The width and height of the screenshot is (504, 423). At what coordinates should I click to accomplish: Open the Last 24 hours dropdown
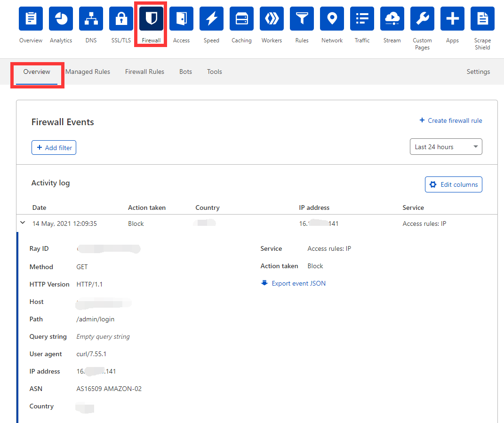446,147
